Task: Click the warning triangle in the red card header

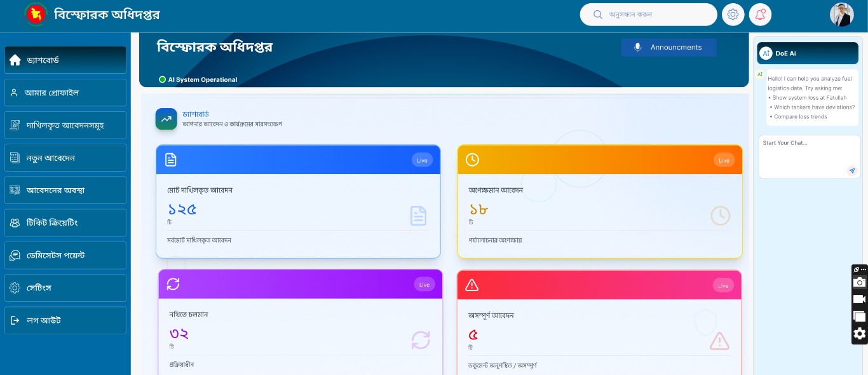Action: click(471, 284)
